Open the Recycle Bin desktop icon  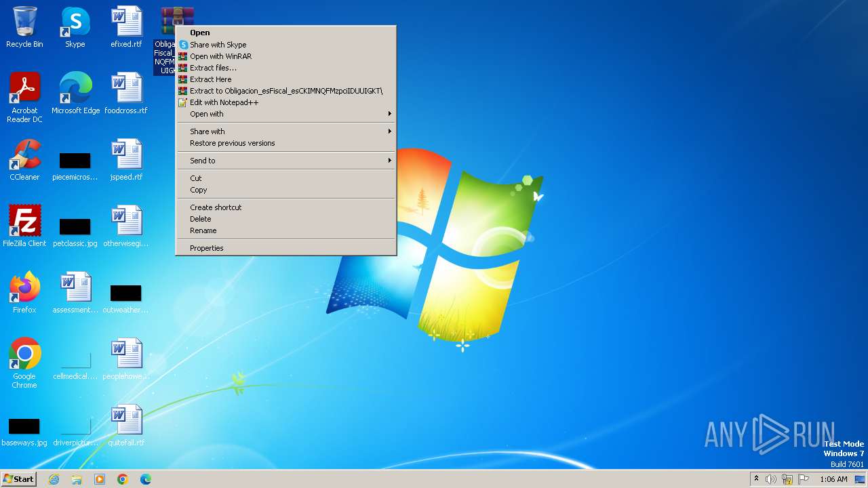pyautogui.click(x=24, y=27)
